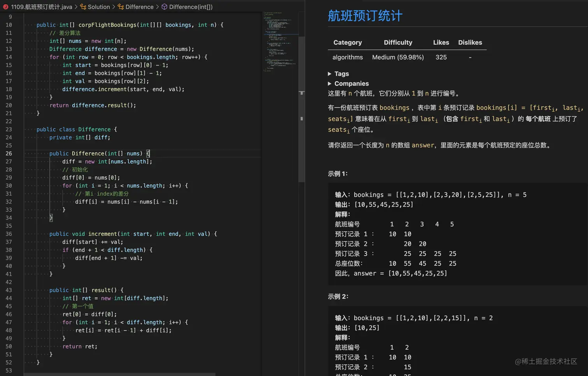Click the Java file icon in the breadcrumb

[x=5, y=7]
